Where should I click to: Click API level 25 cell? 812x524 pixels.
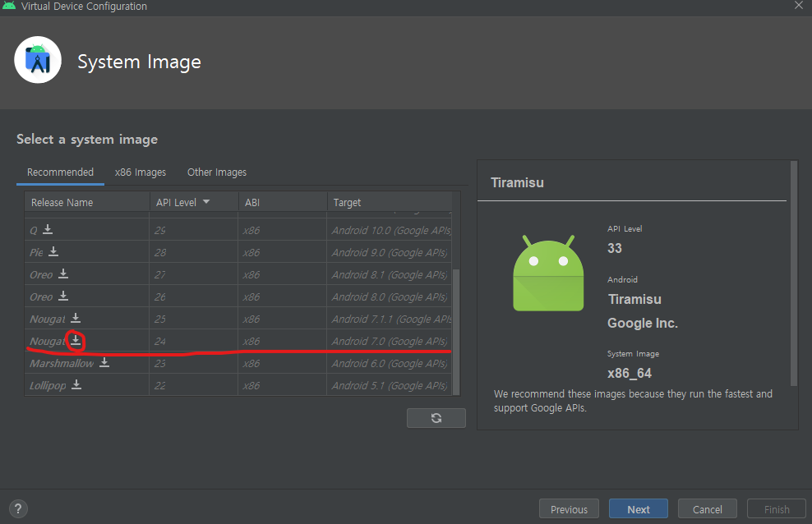[x=194, y=319]
